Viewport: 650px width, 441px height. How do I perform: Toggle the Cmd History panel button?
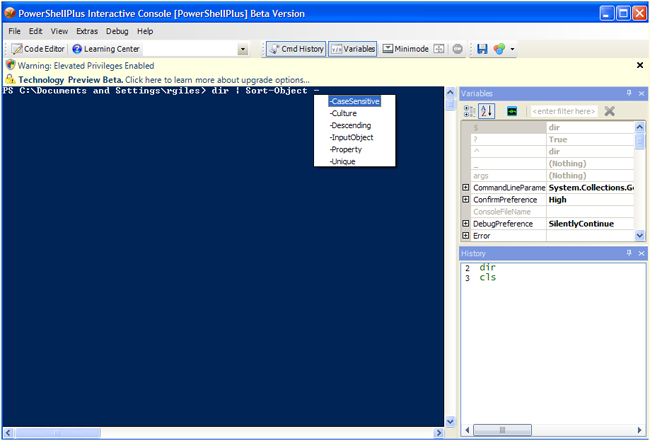tap(296, 49)
